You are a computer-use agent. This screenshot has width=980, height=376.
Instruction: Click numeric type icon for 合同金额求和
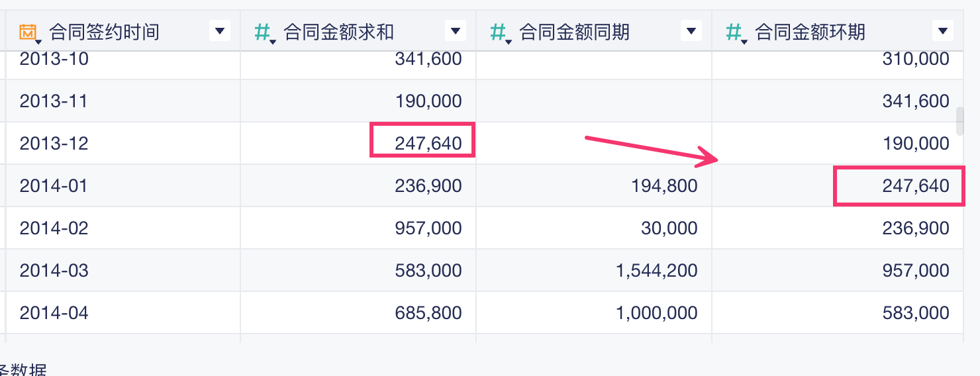(x=264, y=31)
